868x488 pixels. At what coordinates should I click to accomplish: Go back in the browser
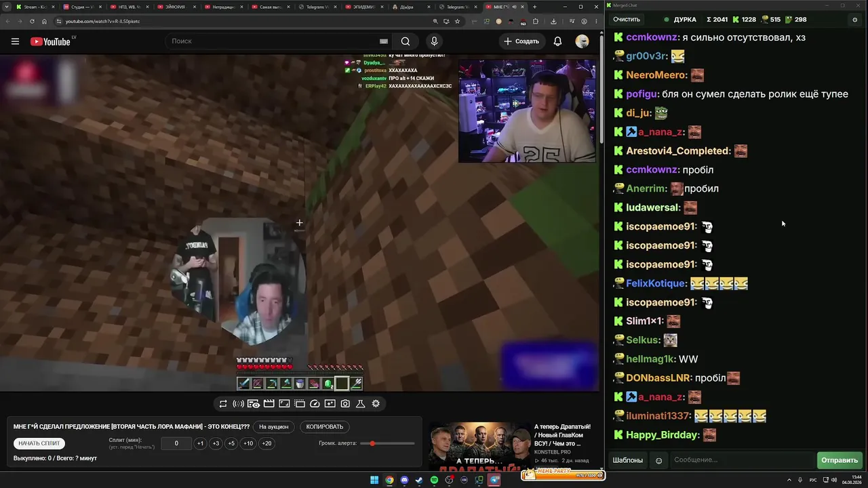tap(7, 21)
